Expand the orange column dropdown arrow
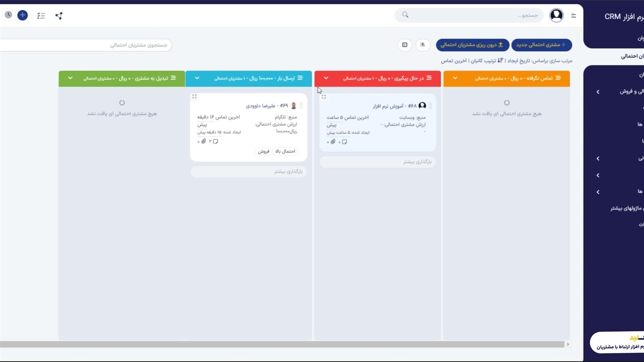644x362 pixels. (x=455, y=78)
